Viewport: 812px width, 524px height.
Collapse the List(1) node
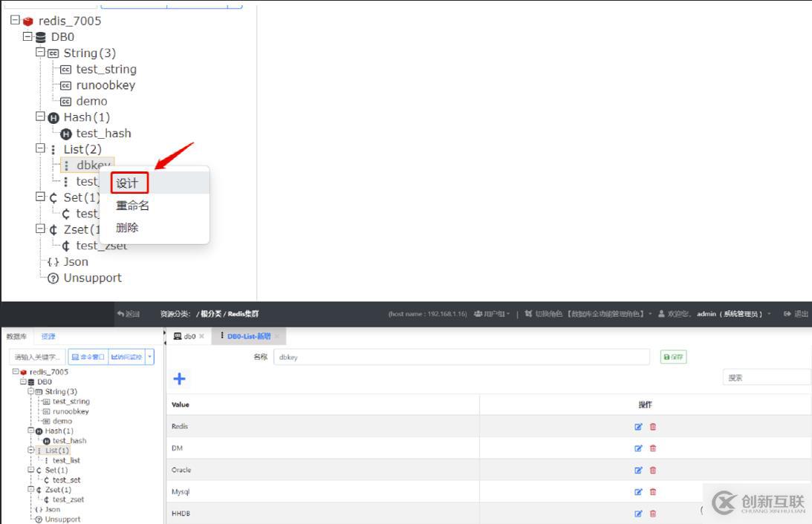(31, 450)
